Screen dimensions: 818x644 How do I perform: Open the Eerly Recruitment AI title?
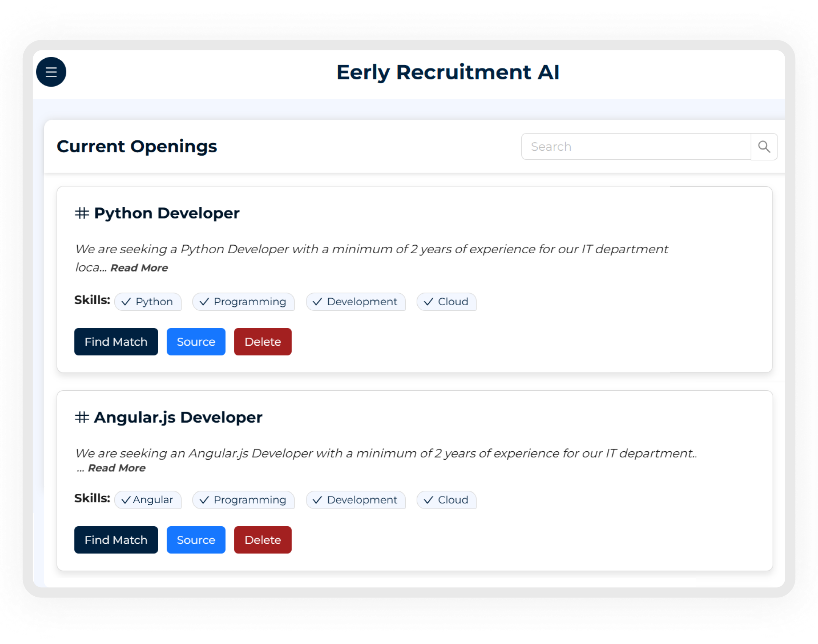(448, 72)
